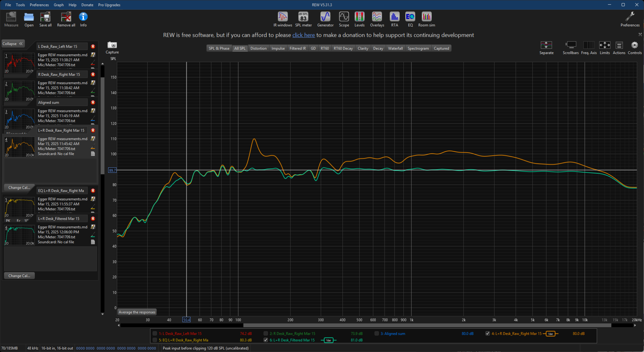Screen dimensions: 644x352
Task: Click Change Cal... under L+R Desk_Raw_Right measurement
Action: tap(19, 187)
